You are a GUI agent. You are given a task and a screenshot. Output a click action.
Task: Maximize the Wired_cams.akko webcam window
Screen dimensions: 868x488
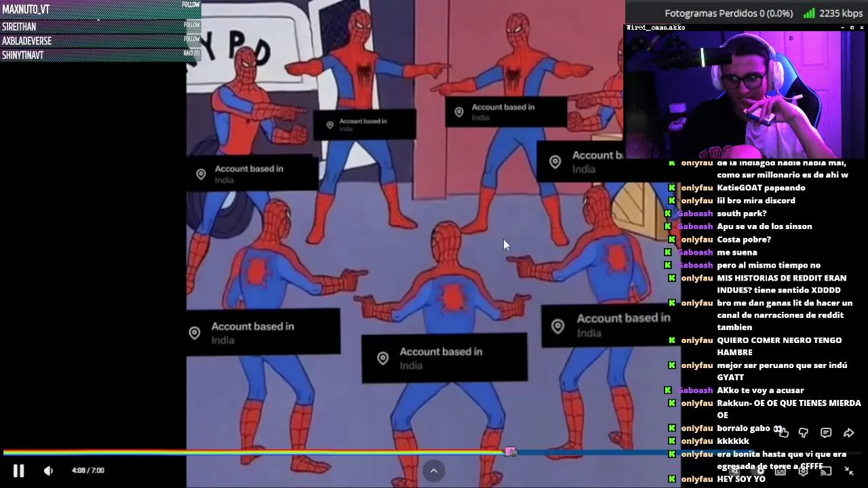pos(852,28)
